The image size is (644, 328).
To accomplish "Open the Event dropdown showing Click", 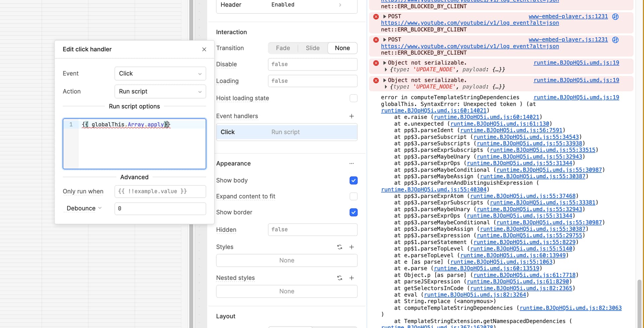I will [x=160, y=74].
